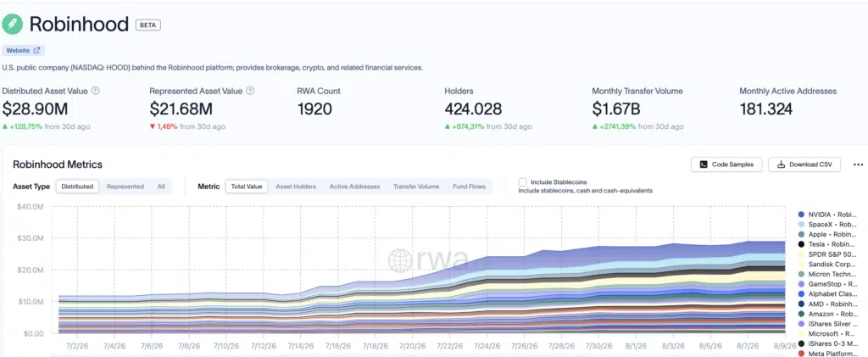Image resolution: width=868 pixels, height=357 pixels.
Task: Select the Distributed asset type
Action: click(77, 187)
